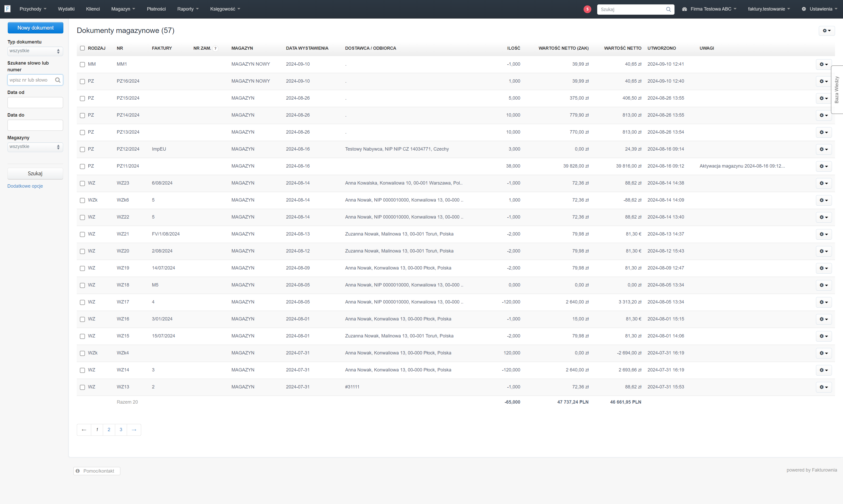
Task: Click the search icon in the 'wpisz nr lub słowo' field
Action: pos(58,80)
